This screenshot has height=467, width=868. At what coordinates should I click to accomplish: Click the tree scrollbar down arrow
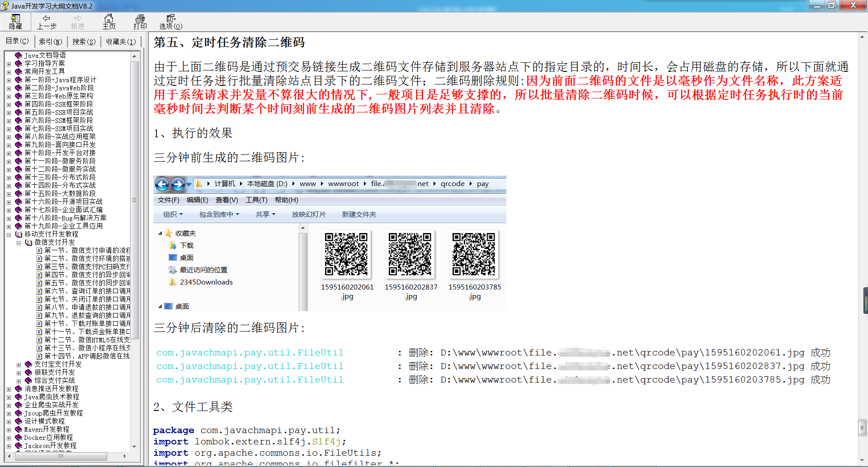point(134,447)
